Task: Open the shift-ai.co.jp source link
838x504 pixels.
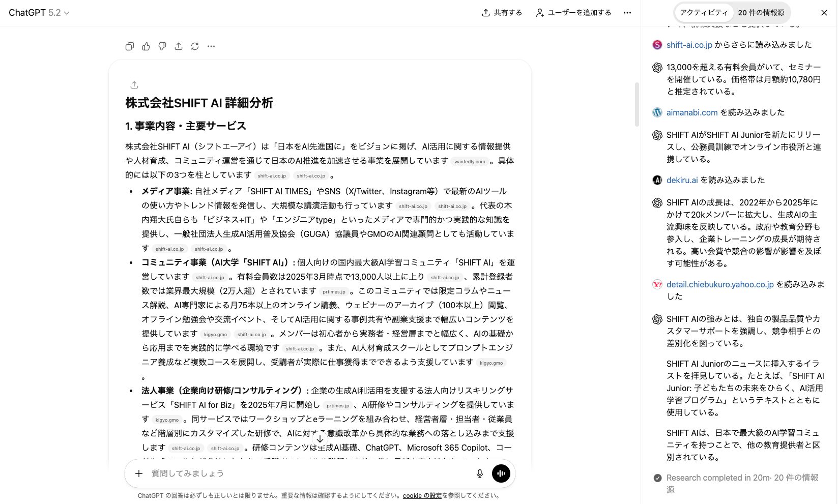Action: click(689, 45)
